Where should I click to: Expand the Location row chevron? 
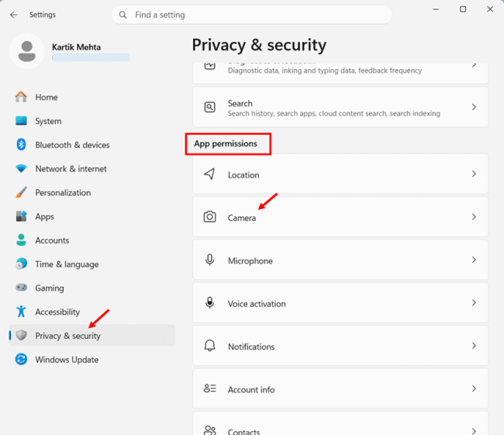(x=474, y=174)
